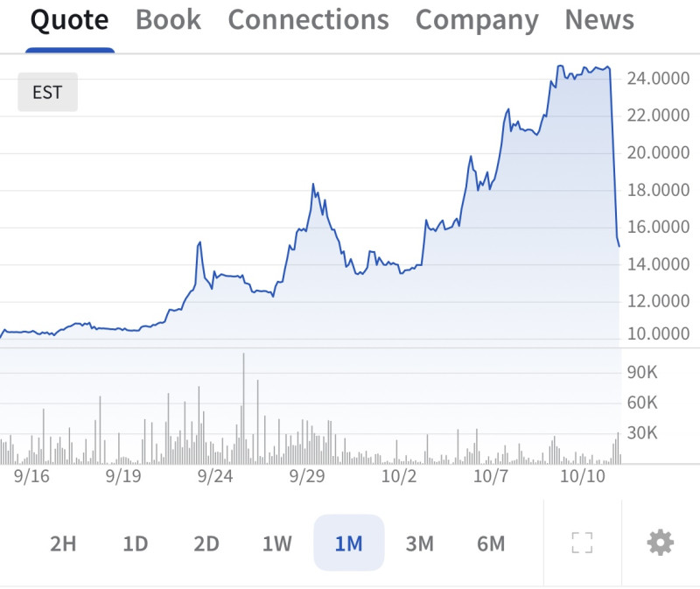Set chart range to 2D

click(x=206, y=543)
